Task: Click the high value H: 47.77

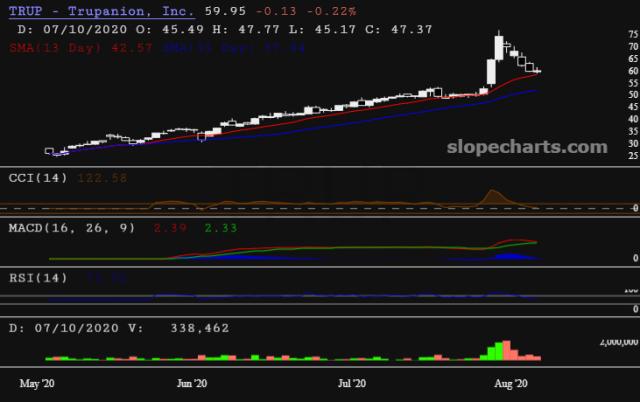Action: point(246,29)
